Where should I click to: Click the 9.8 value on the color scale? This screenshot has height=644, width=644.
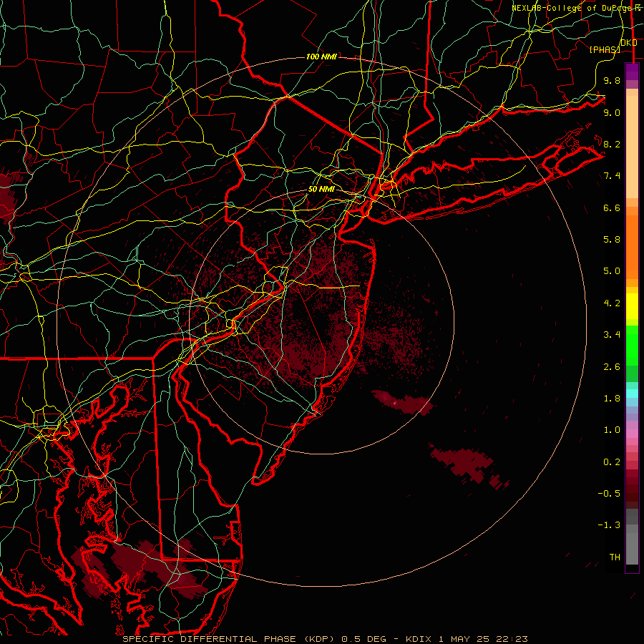[x=612, y=80]
